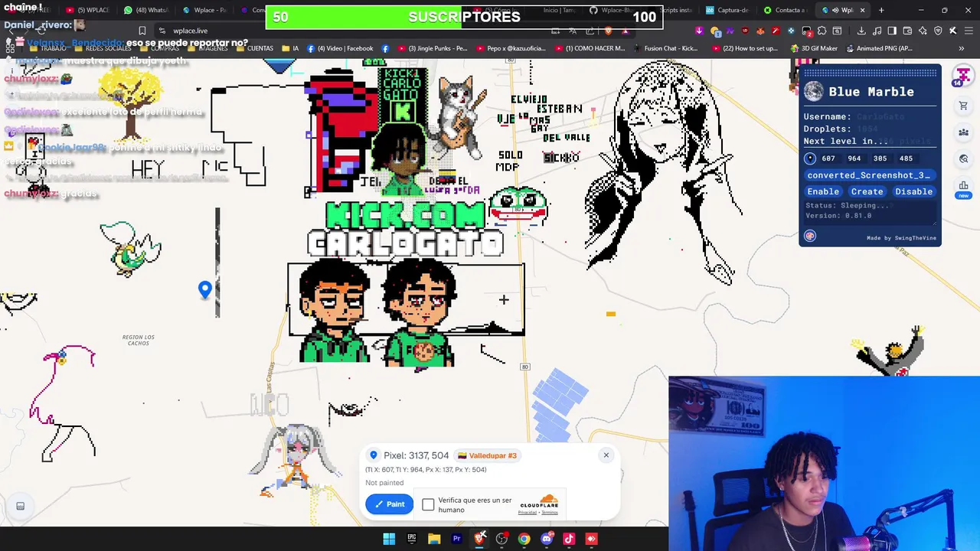Check the Cloudflare human verification box

pyautogui.click(x=428, y=505)
